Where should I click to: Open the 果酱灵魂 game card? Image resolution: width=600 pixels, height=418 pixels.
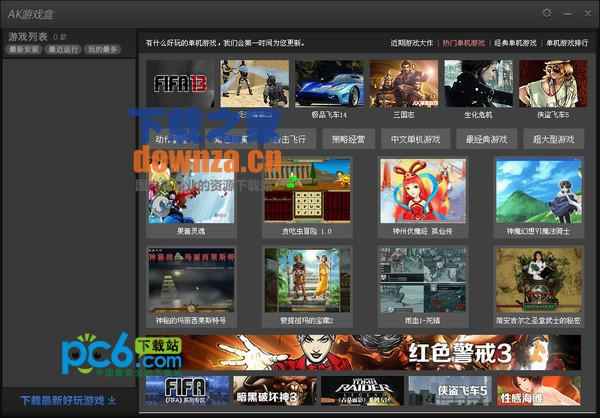191,197
